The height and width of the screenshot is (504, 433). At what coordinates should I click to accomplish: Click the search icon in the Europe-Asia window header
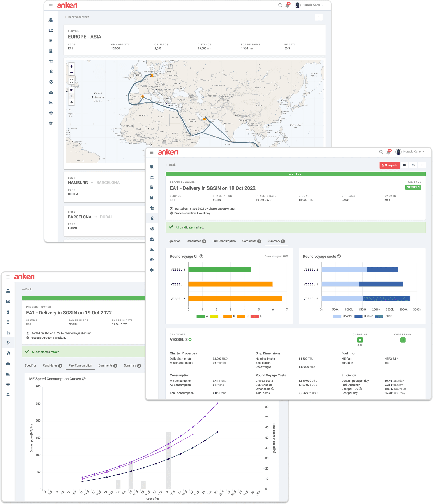(280, 5)
